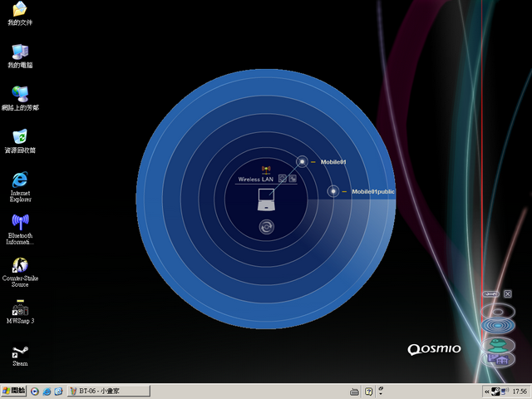This screenshot has height=399, width=532.
Task: Open Network Neighborhood desktop icon
Action: click(x=20, y=99)
